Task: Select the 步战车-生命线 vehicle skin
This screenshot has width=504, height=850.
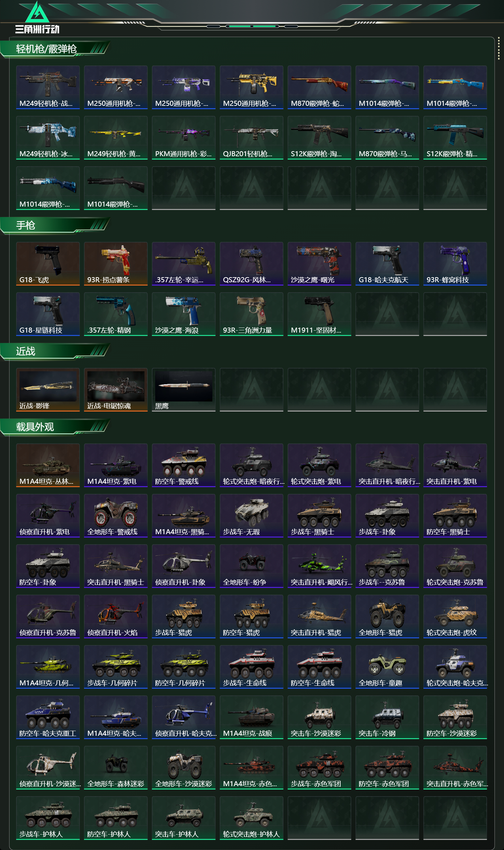Action: point(252,667)
